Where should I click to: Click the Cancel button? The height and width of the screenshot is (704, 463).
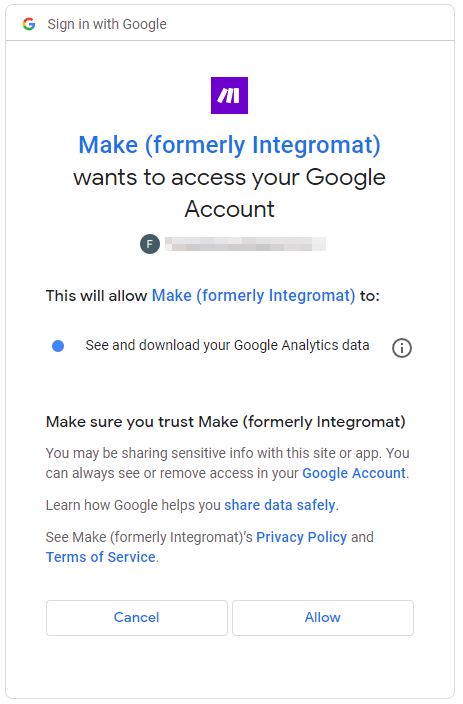pos(137,618)
